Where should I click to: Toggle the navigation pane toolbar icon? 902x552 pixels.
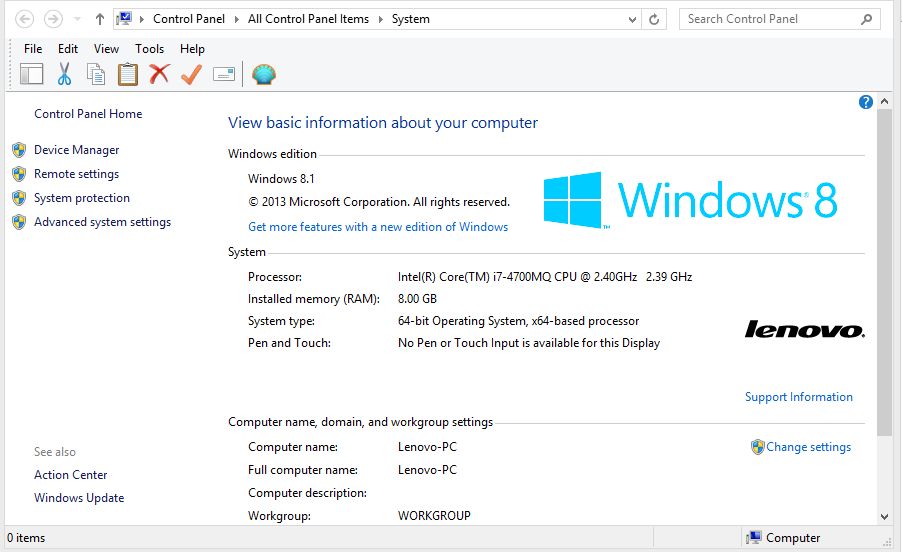pos(32,74)
